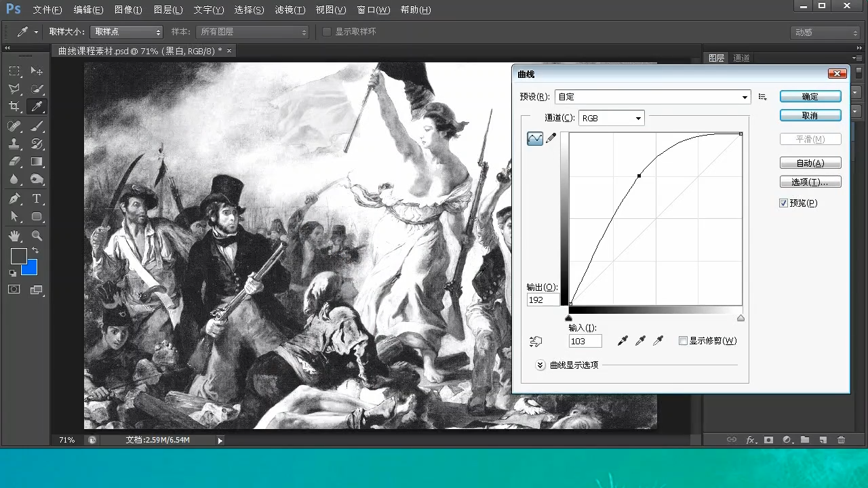Open the 图像 Image menu

pos(129,10)
